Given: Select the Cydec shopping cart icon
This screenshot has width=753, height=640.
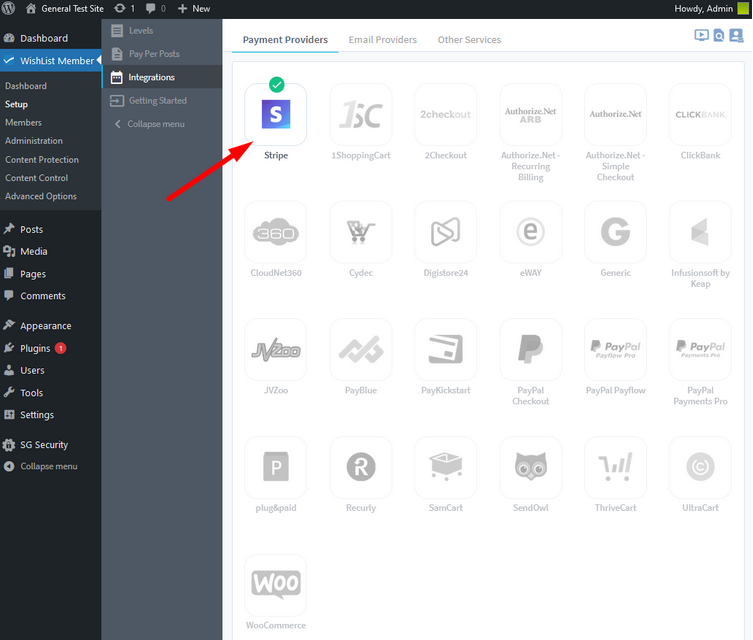Looking at the screenshot, I should [361, 232].
